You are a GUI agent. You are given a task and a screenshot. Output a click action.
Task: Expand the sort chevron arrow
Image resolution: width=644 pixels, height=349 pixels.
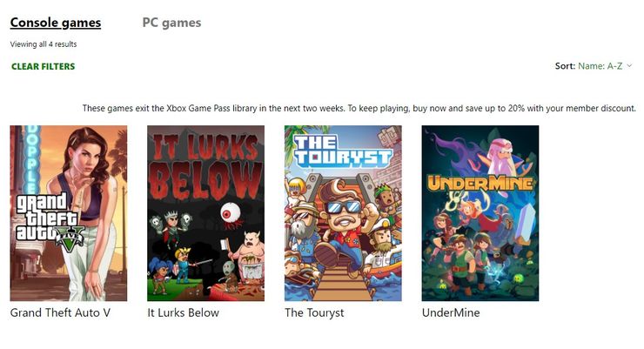tap(629, 65)
